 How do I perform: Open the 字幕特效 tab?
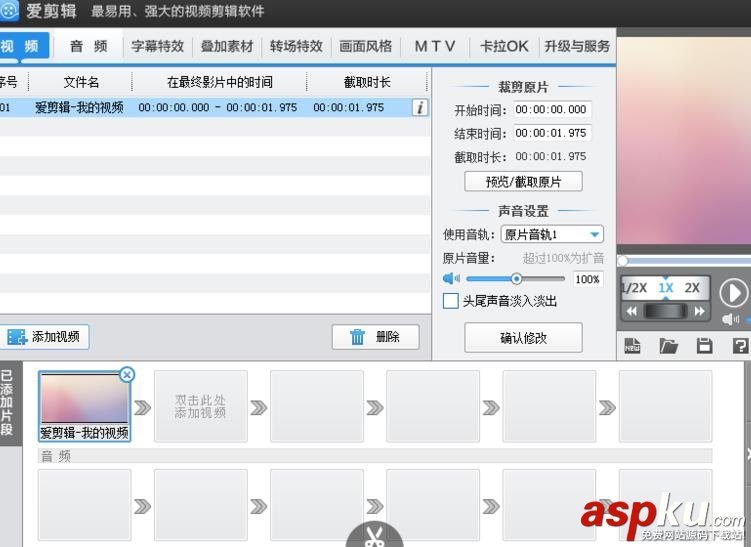tap(158, 46)
